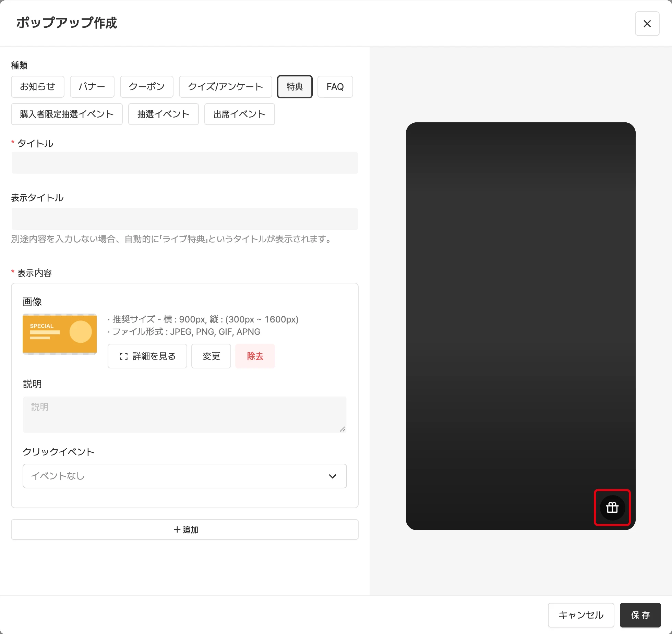Select the お知らせ type
672x634 pixels.
38,87
